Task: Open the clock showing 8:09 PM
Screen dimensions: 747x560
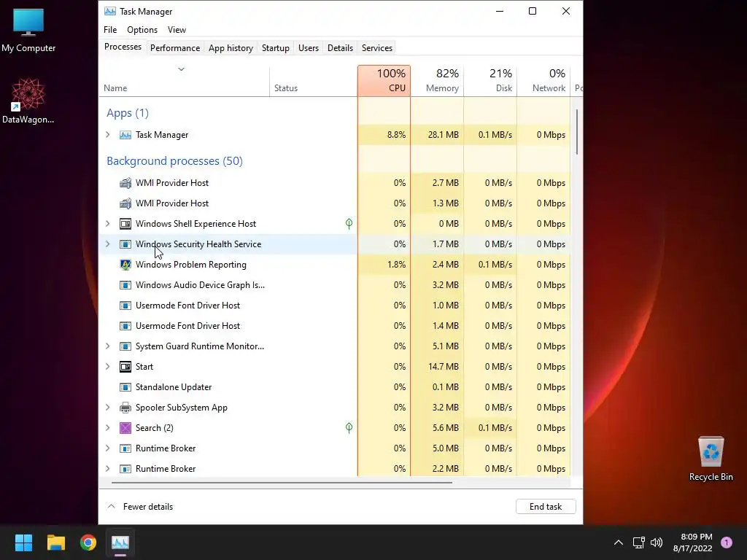Action: (693, 542)
